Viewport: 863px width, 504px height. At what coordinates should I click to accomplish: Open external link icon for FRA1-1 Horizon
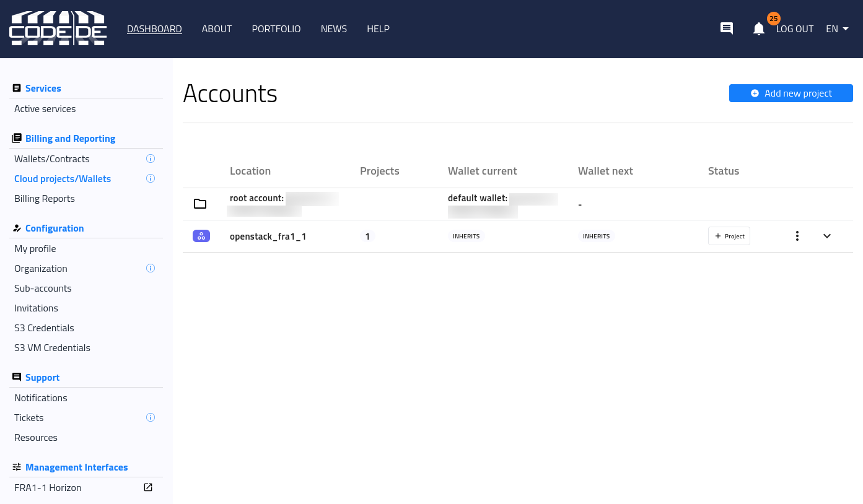point(148,487)
